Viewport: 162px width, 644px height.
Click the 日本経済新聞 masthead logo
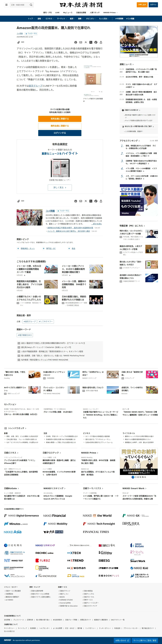(x=81, y=5)
